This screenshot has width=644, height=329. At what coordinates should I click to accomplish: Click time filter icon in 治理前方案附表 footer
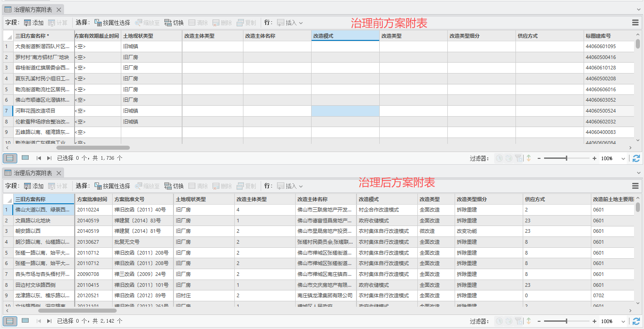coord(499,158)
